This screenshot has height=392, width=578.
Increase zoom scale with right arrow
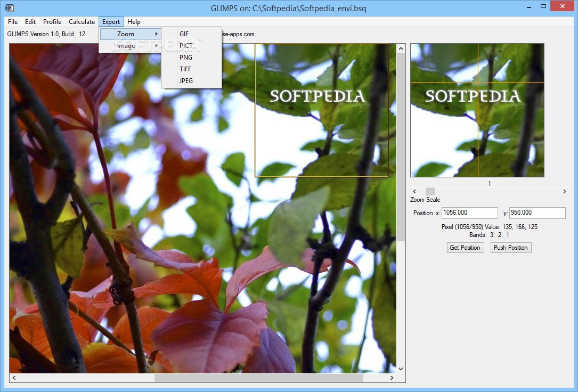point(564,191)
